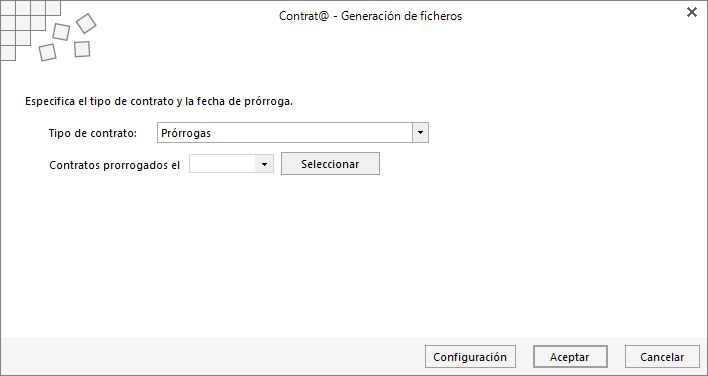Screen dimensions: 708x376
Task: Open the prórroga date picker arrow
Action: (265, 164)
